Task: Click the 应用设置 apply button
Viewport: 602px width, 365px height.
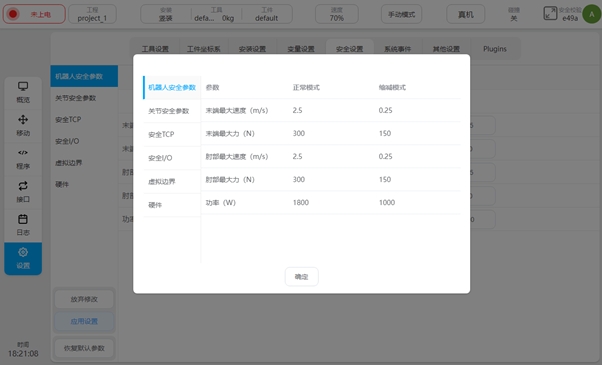Action: coord(84,321)
